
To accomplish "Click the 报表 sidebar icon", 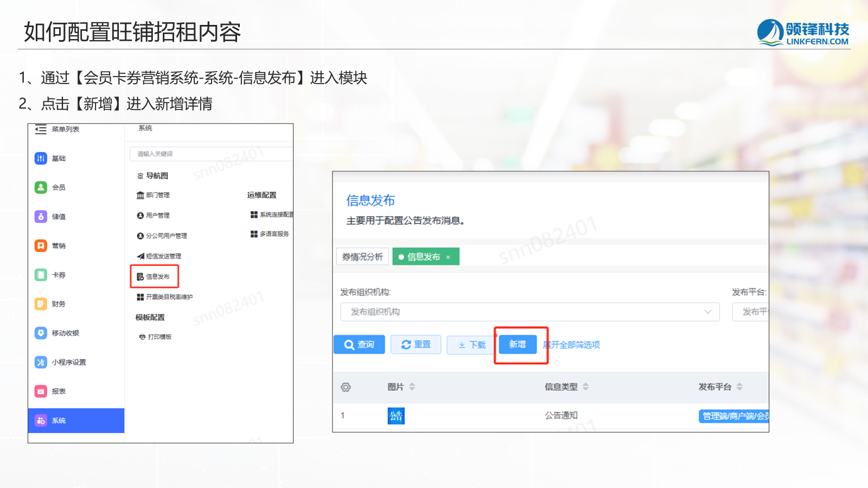I will 41,391.
